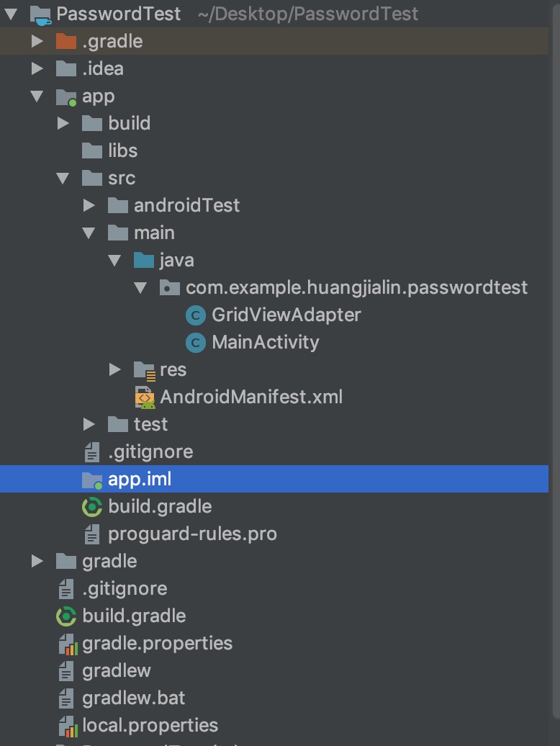Click the MainActivity class icon
The width and height of the screenshot is (560, 746).
point(195,343)
